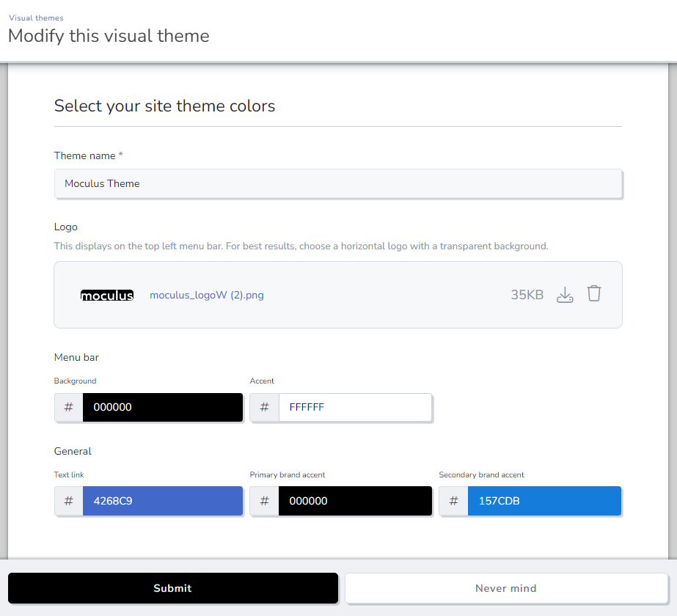
Task: Click the 35KB file size label
Action: tap(527, 295)
